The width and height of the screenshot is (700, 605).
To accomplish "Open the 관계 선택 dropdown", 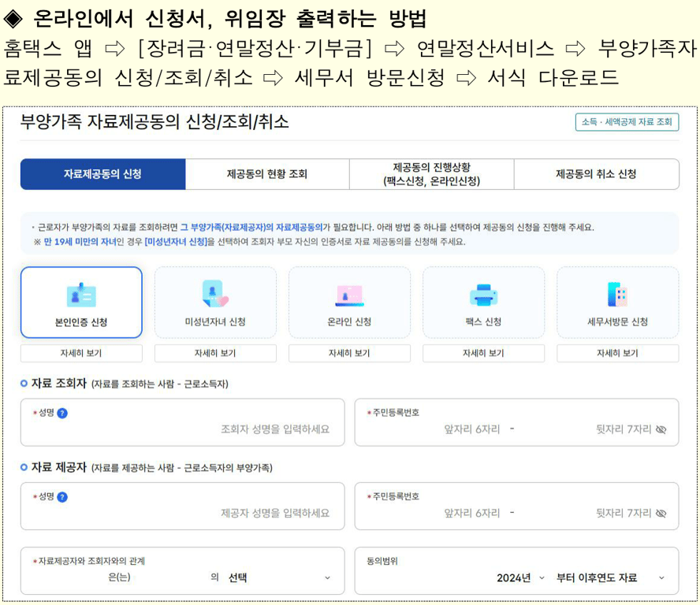I will point(280,577).
